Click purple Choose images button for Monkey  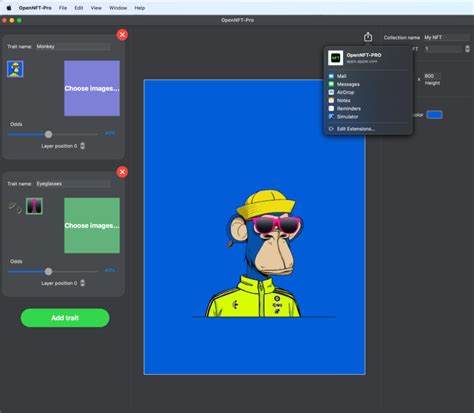[x=92, y=88]
